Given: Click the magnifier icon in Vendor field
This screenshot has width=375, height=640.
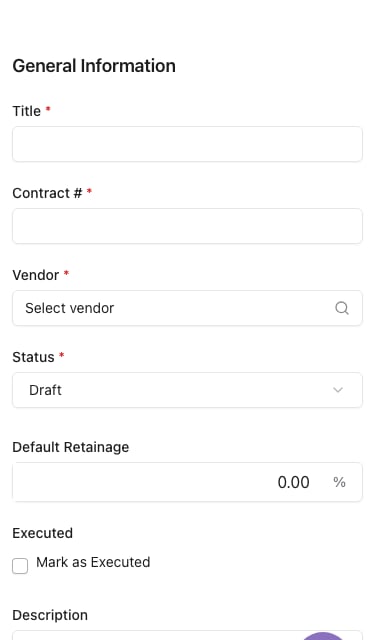Looking at the screenshot, I should (x=342, y=308).
